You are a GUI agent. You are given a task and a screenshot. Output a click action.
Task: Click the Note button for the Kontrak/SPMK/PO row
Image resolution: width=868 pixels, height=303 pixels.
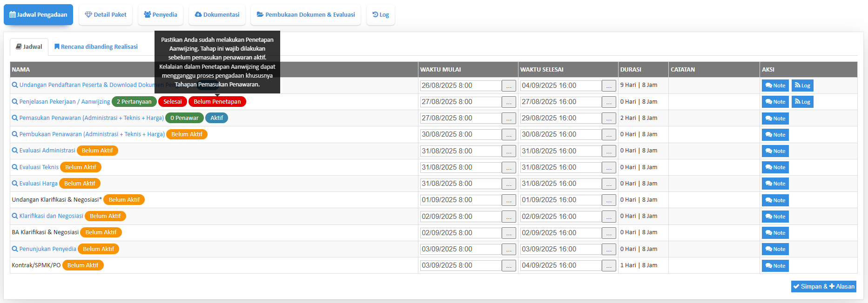pos(775,266)
